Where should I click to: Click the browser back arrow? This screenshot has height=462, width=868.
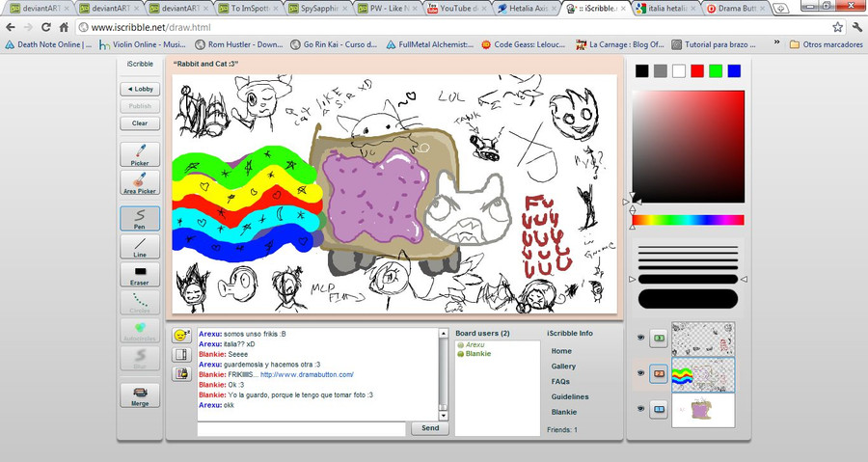point(11,27)
